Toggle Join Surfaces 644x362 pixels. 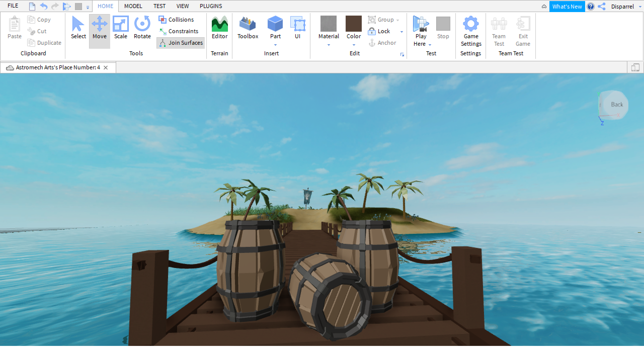[180, 43]
